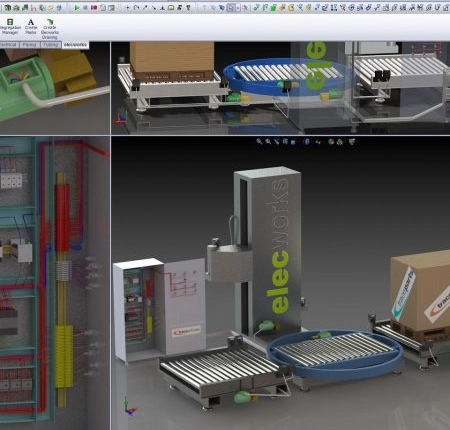Click the green box icon in top toolbar
Image resolution: width=450 pixels, height=430 pixels.
tap(273, 7)
